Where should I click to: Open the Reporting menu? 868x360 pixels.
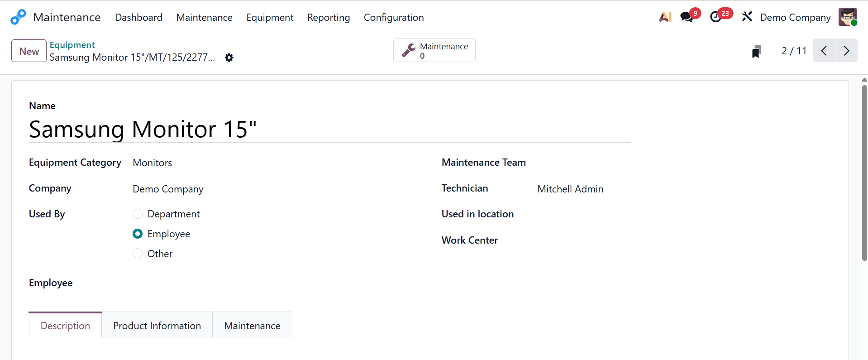click(329, 17)
